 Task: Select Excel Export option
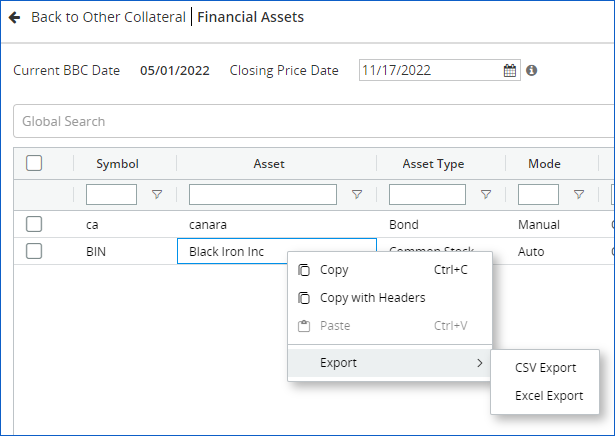pyautogui.click(x=548, y=396)
